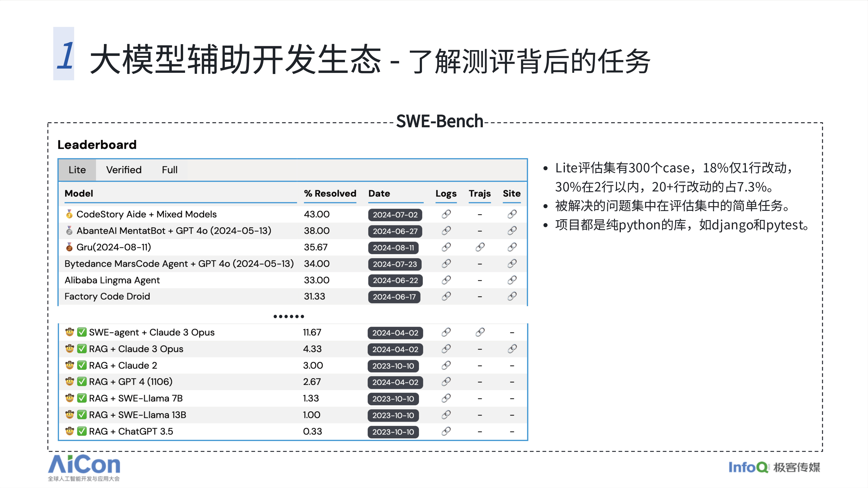
Task: Select the Lite leaderboard tab
Action: (x=77, y=170)
